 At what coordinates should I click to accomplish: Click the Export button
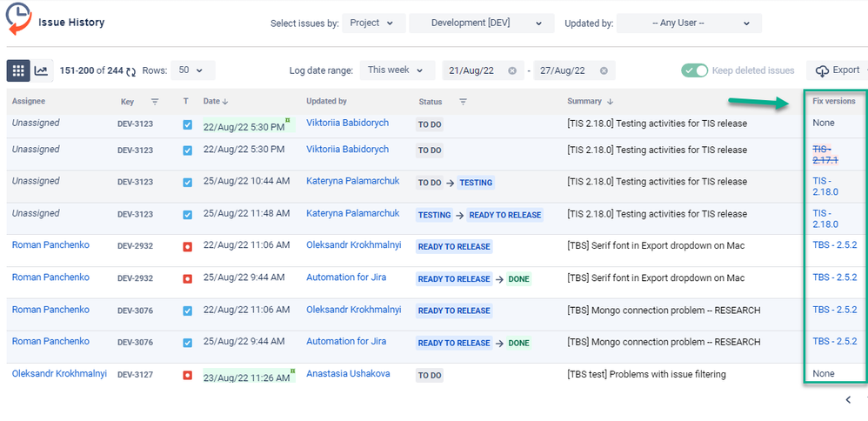point(838,70)
